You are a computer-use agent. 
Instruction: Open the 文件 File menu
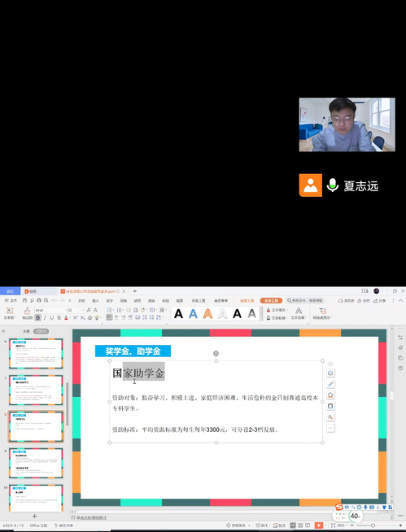[x=11, y=301]
